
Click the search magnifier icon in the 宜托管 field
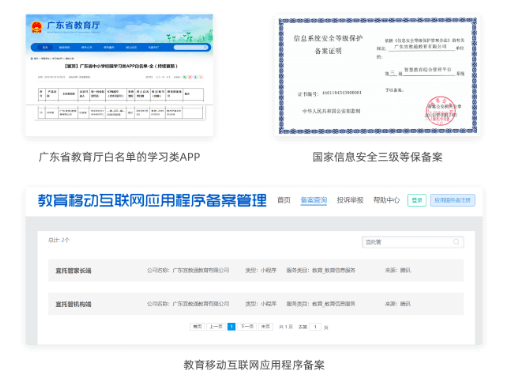pos(456,242)
